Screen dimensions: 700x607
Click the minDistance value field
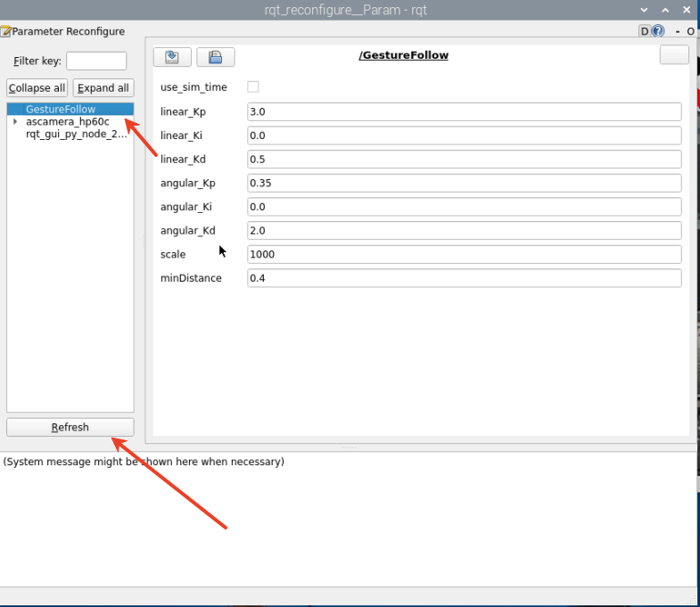click(464, 278)
